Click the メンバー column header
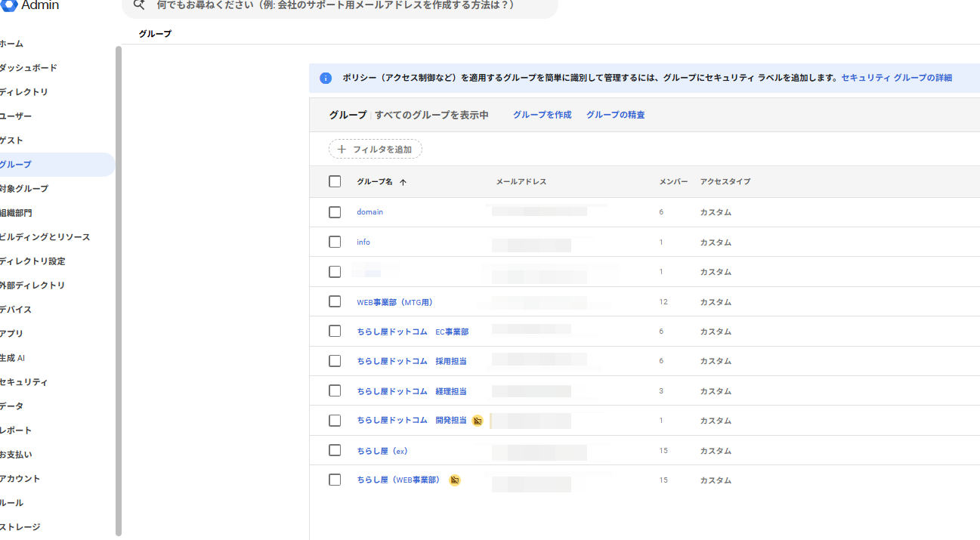This screenshot has height=540, width=980. [673, 182]
